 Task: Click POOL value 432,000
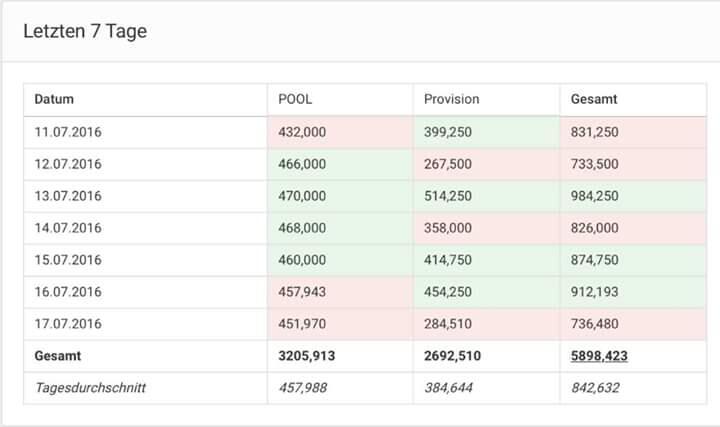(x=302, y=132)
